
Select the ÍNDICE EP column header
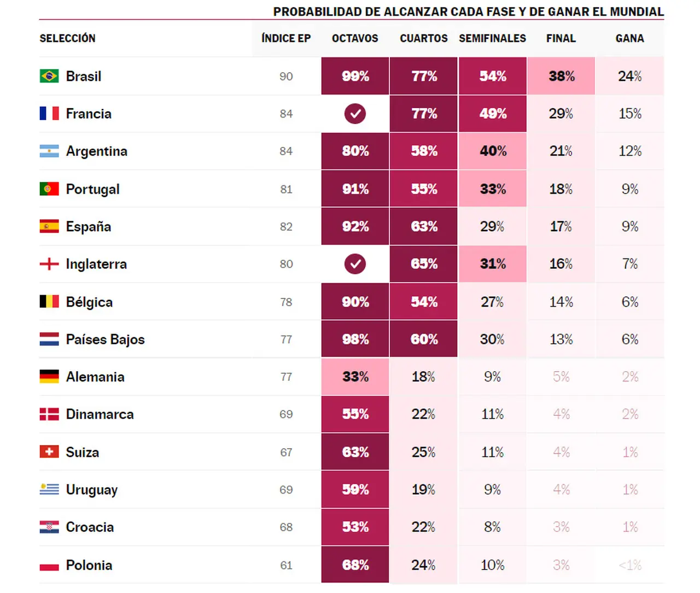286,38
